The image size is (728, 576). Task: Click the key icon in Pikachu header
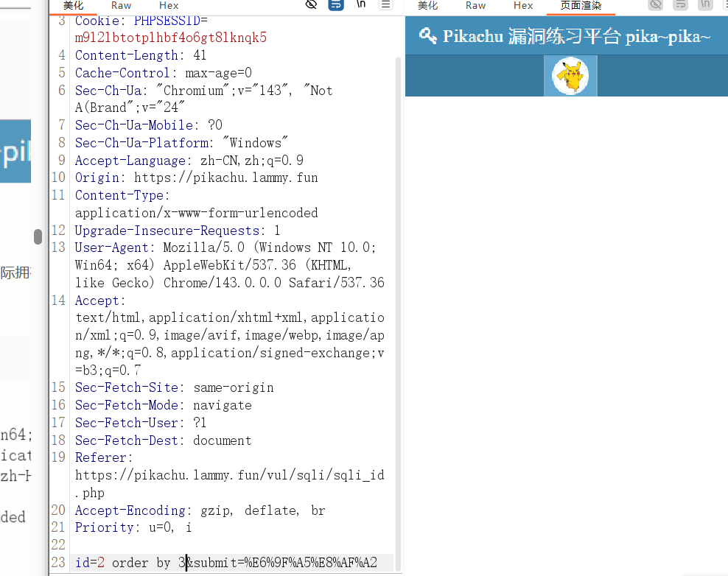427,35
